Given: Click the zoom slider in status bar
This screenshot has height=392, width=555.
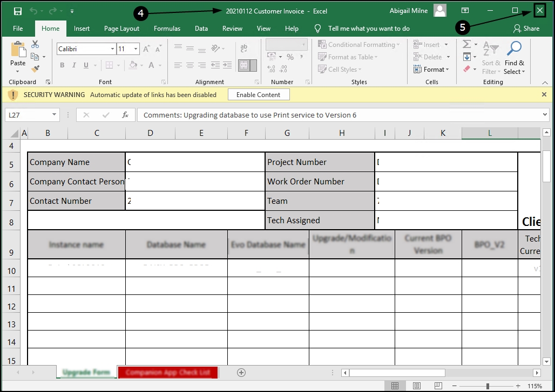Looking at the screenshot, I should tap(488, 386).
